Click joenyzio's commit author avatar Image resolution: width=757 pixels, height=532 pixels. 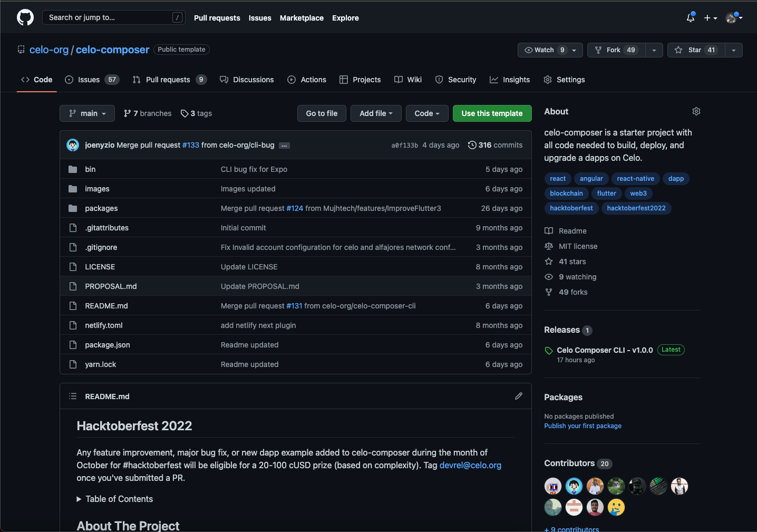73,145
